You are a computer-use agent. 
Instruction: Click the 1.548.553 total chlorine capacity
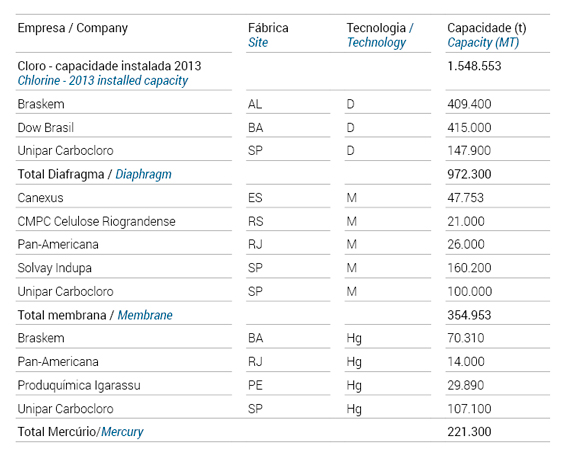click(x=474, y=66)
